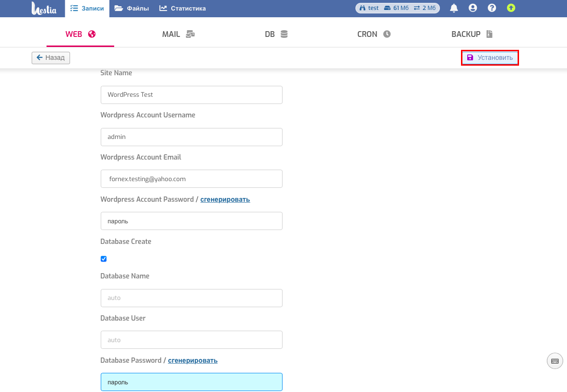The height and width of the screenshot is (392, 567).
Task: Generate Database Password via сгенерировать link
Action: coord(193,360)
